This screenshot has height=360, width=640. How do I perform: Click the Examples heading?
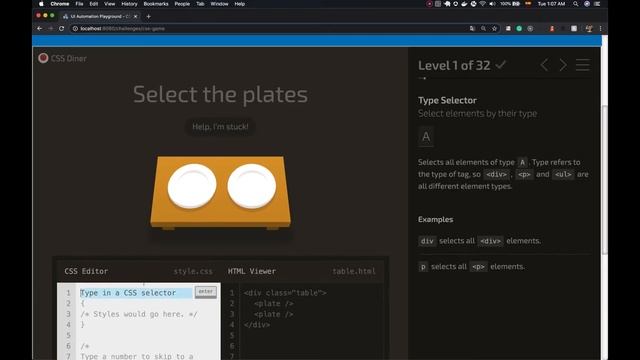pos(435,219)
